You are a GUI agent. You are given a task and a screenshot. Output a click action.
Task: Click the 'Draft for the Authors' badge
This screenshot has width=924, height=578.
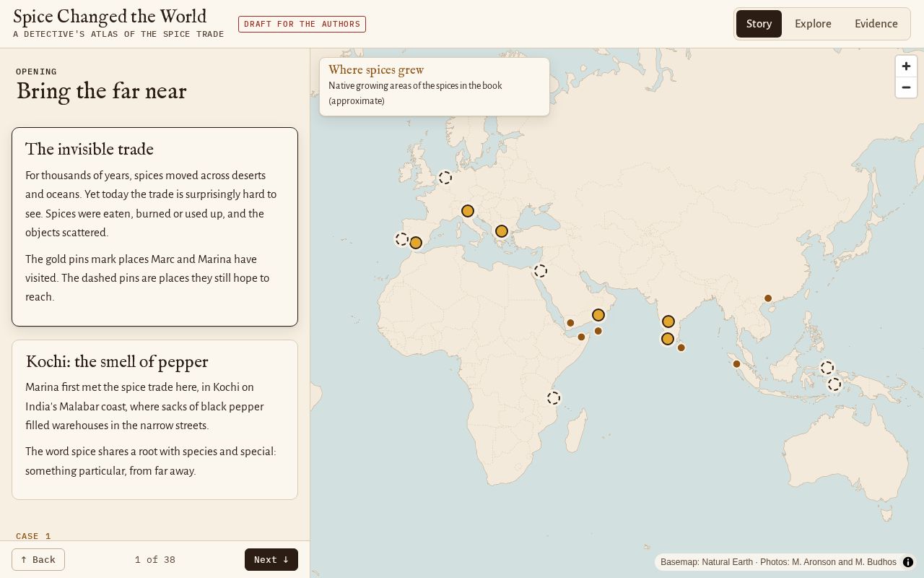coord(302,24)
